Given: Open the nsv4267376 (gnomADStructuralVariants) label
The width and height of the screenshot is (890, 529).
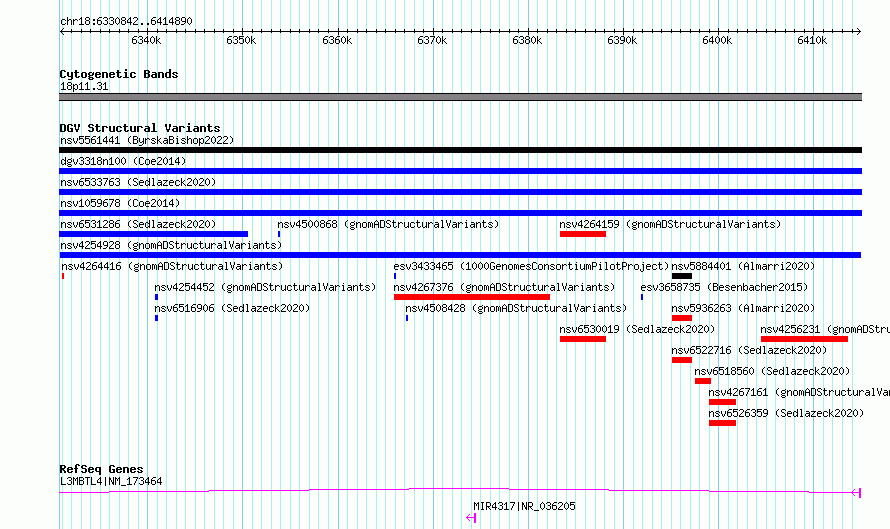Looking at the screenshot, I should (504, 287).
